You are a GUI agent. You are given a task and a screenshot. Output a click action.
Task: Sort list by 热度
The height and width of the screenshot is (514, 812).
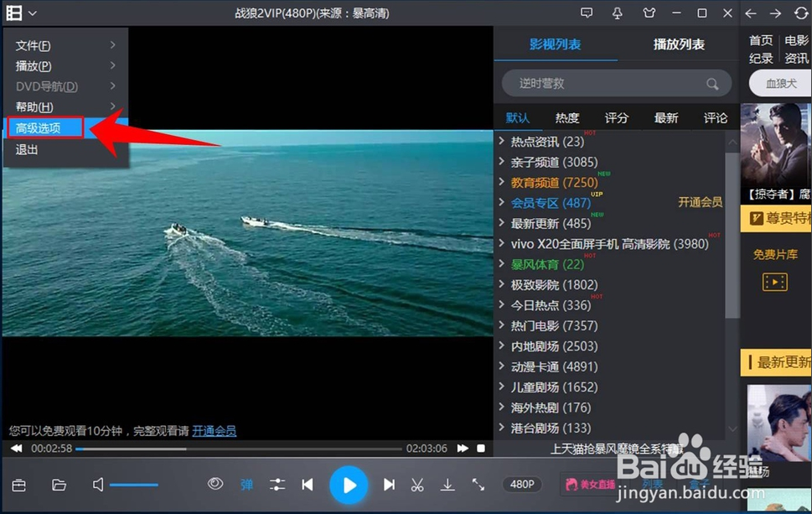click(x=567, y=118)
